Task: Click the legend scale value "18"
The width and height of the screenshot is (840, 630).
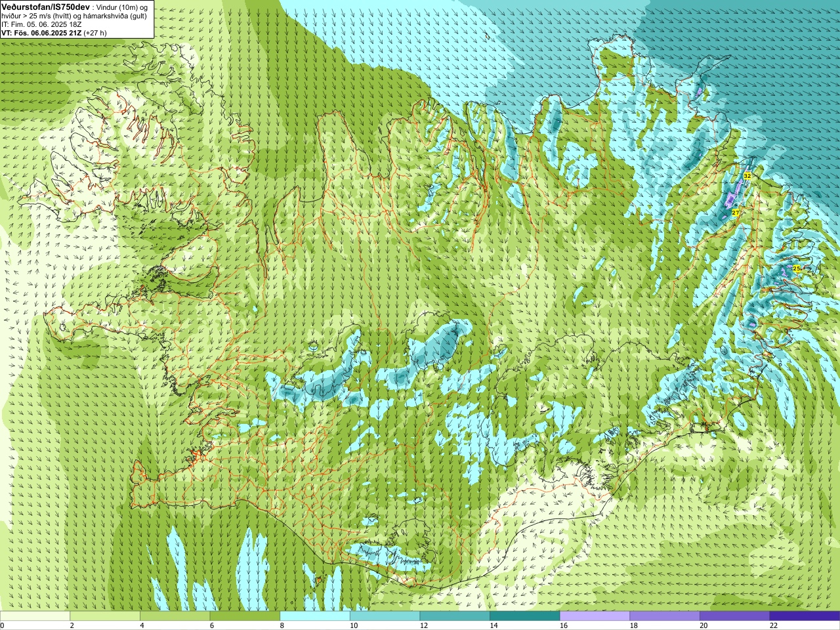Action: click(x=634, y=625)
